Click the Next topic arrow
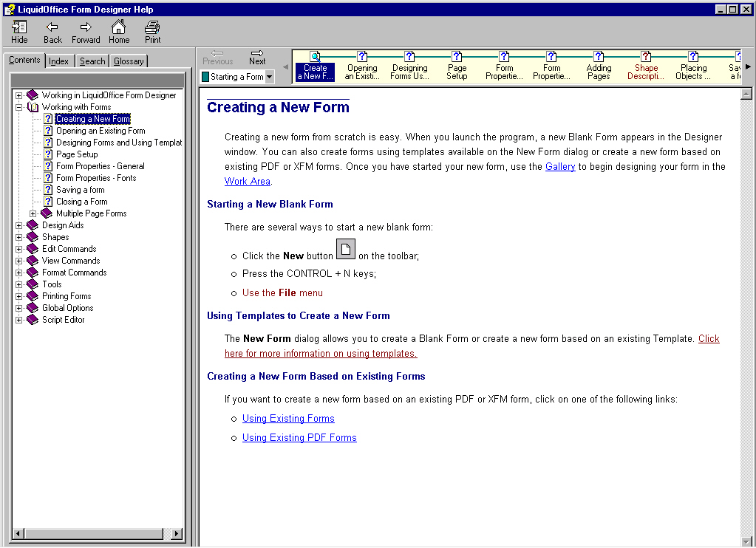 [x=257, y=53]
